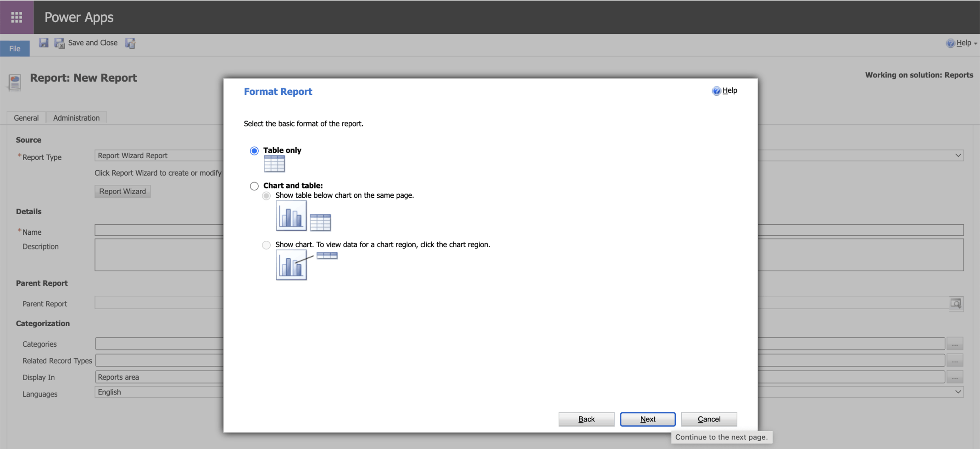Click the Save and New icon

[x=131, y=43]
